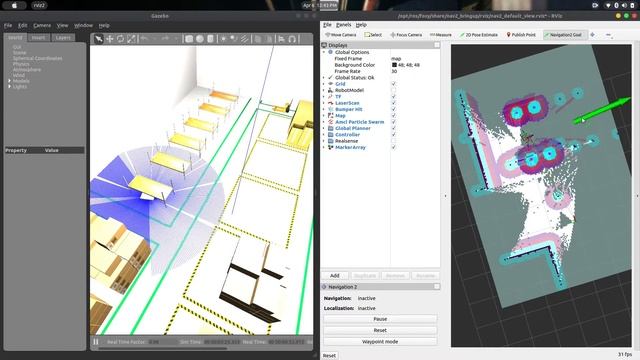Open the RViz Panels menu
The height and width of the screenshot is (360, 640).
click(344, 25)
